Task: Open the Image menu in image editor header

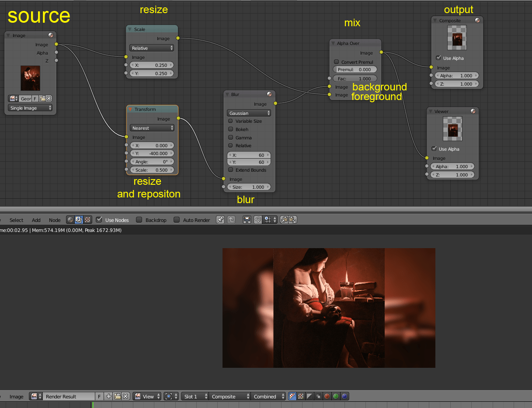Action: (x=17, y=396)
